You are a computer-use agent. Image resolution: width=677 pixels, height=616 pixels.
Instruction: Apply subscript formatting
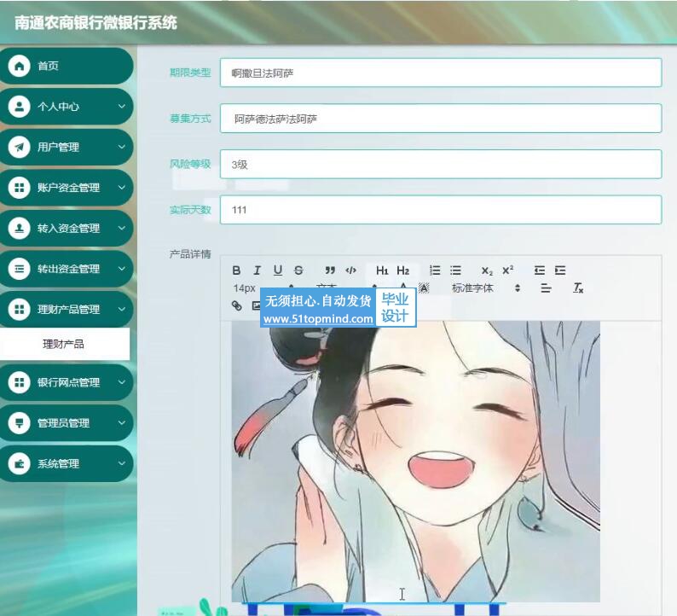click(x=487, y=270)
